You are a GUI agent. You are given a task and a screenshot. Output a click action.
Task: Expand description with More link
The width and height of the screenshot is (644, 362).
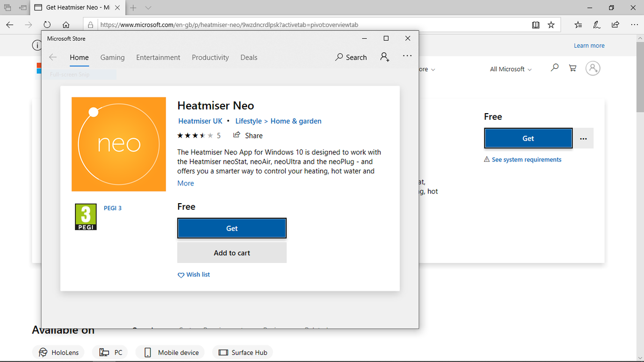(x=186, y=184)
